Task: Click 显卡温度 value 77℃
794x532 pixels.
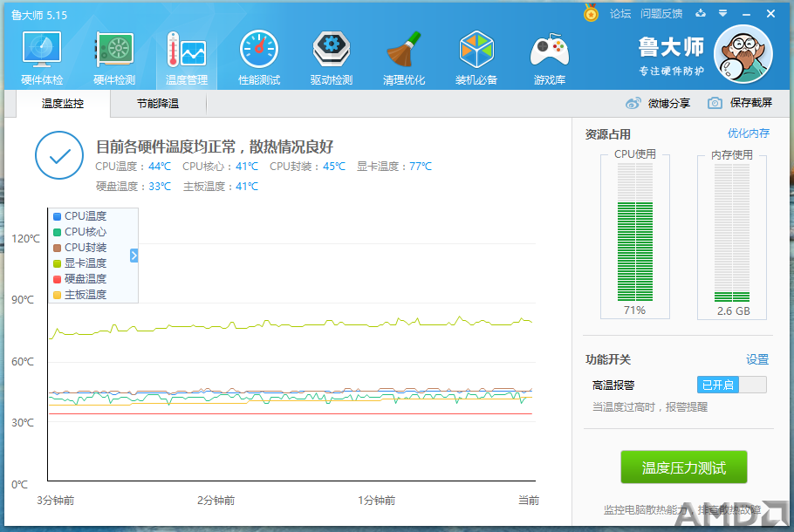Action: (421, 167)
